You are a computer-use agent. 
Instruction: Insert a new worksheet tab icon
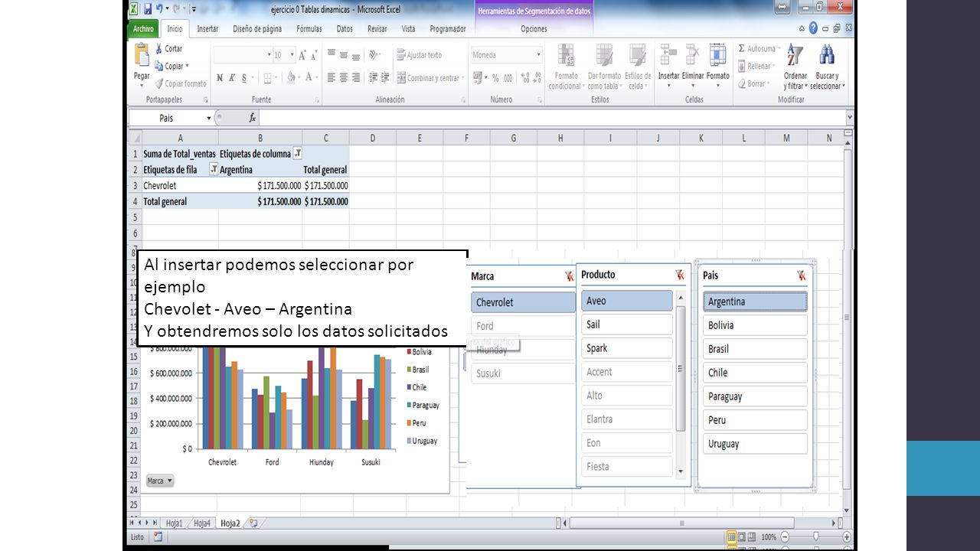coord(253,523)
